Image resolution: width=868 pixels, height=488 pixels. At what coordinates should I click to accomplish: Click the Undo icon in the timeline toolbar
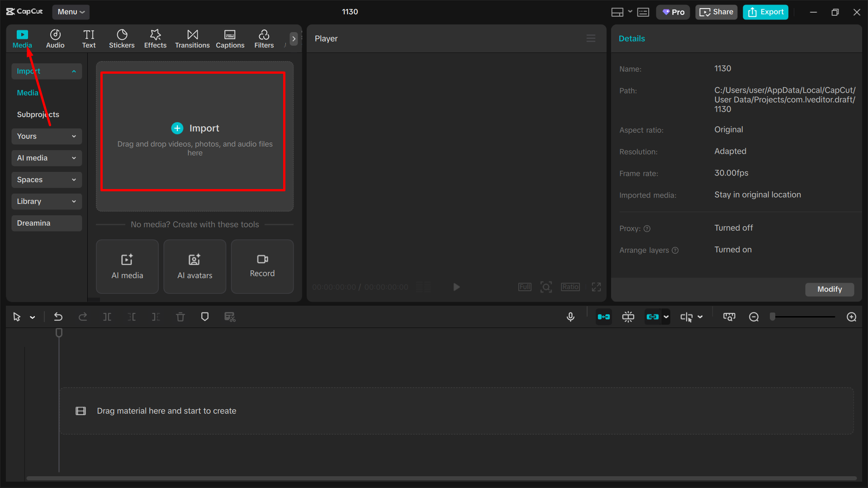point(58,317)
